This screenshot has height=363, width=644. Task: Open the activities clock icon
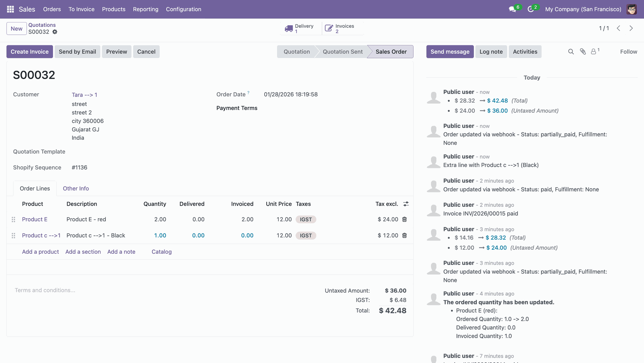pyautogui.click(x=531, y=9)
